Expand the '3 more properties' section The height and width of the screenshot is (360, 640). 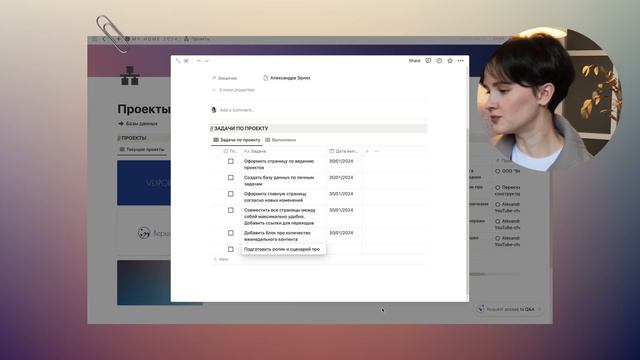pyautogui.click(x=233, y=90)
